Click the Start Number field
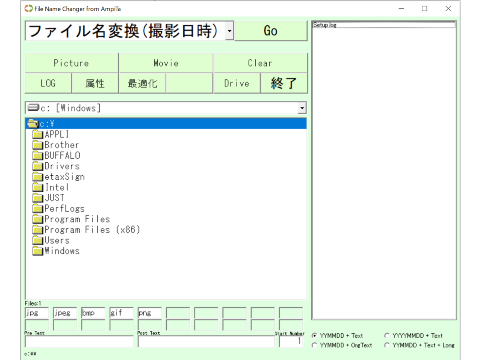The width and height of the screenshot is (480, 360). [x=291, y=341]
